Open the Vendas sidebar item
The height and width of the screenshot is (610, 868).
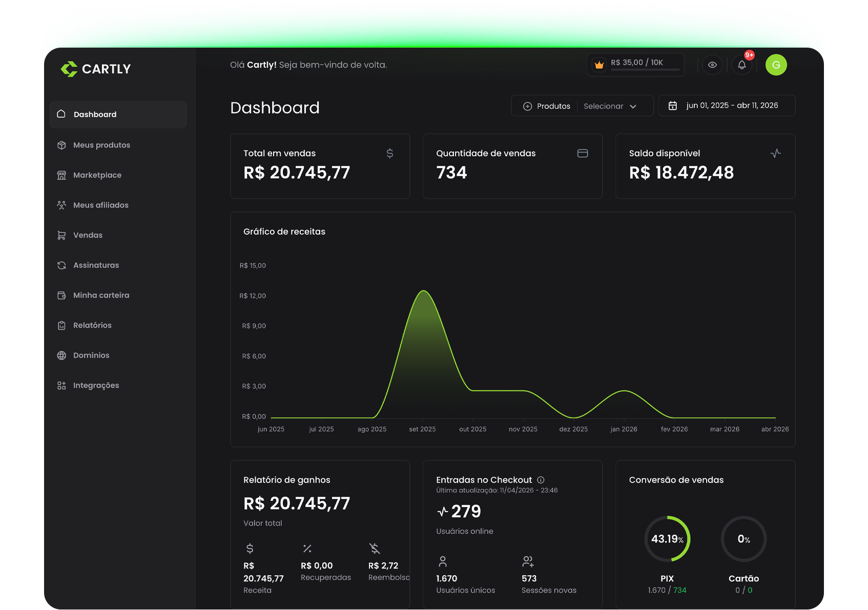(88, 235)
